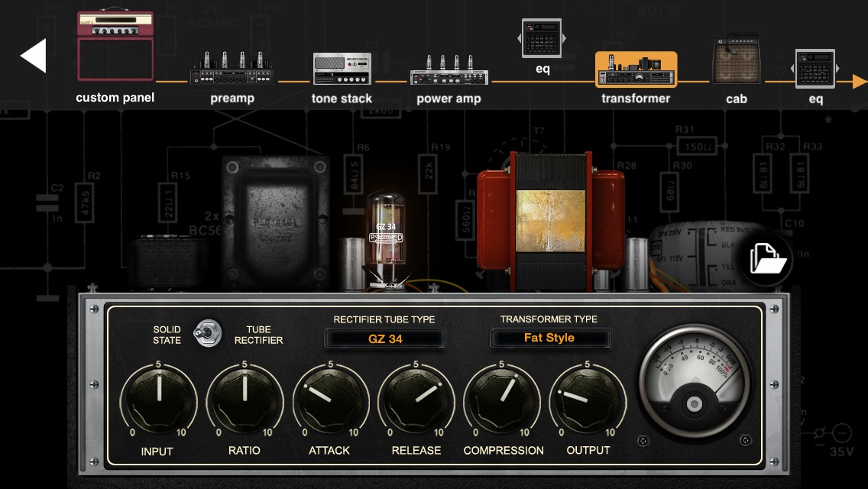This screenshot has height=489, width=868.
Task: Open the cab speaker module
Action: click(x=736, y=62)
